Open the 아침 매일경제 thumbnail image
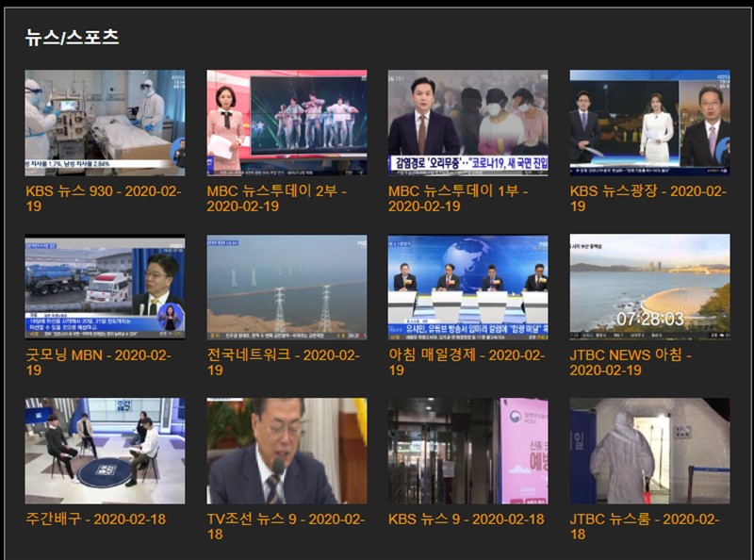The height and width of the screenshot is (560, 754). coord(467,287)
